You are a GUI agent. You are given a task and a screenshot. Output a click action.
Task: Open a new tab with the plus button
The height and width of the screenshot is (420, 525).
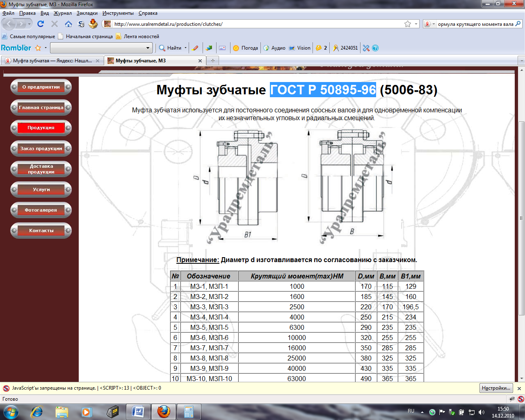click(x=212, y=61)
